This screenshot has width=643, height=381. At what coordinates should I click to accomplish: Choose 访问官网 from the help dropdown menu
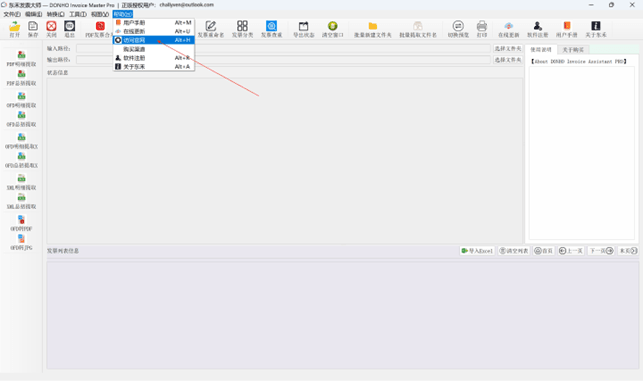pos(154,40)
